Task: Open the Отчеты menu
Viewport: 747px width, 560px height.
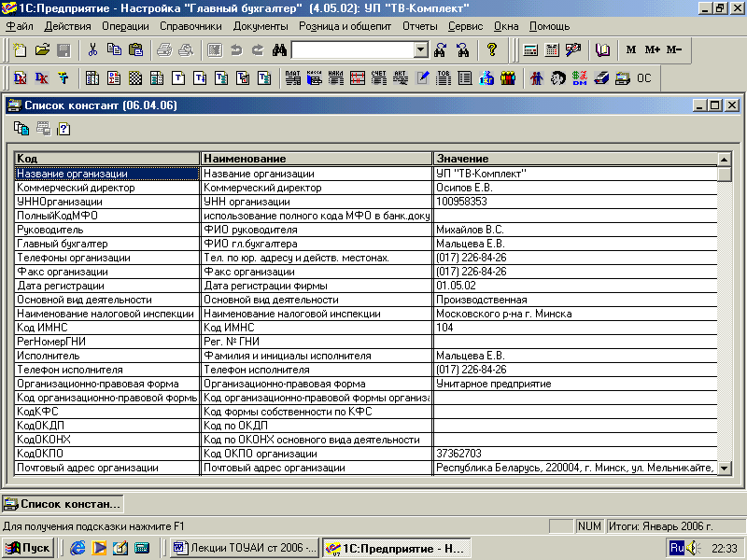Action: tap(419, 27)
